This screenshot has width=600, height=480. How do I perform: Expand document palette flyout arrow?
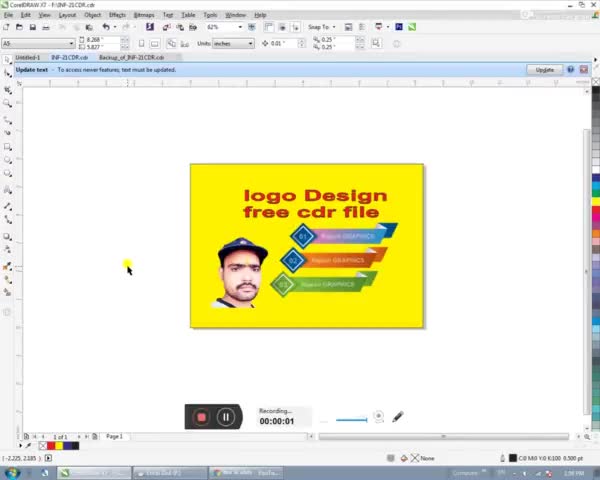(x=21, y=446)
